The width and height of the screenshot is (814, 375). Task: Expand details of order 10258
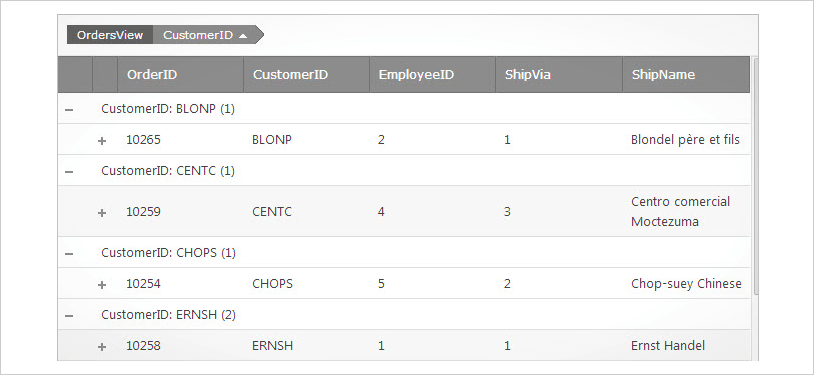tap(102, 346)
